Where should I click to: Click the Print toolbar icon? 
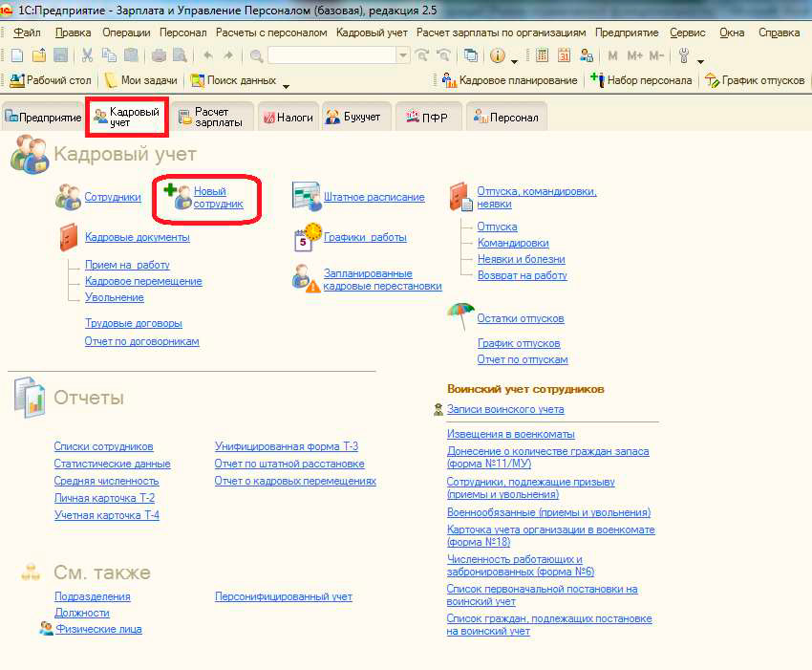pyautogui.click(x=159, y=54)
